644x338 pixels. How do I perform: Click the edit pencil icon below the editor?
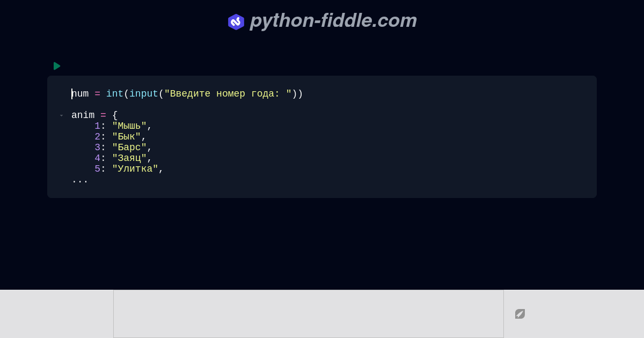(x=519, y=314)
